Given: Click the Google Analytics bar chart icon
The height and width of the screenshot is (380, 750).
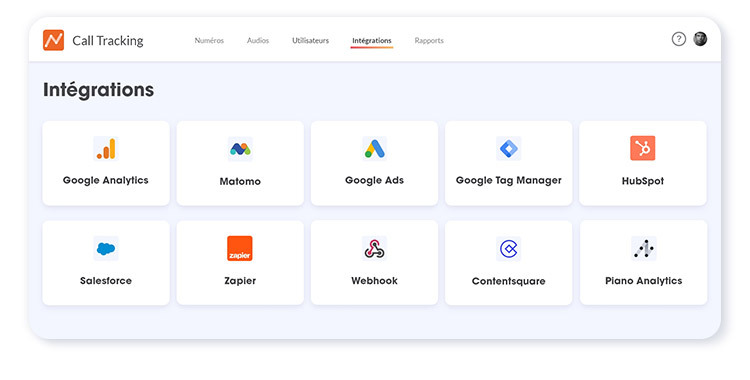Looking at the screenshot, I should [106, 148].
